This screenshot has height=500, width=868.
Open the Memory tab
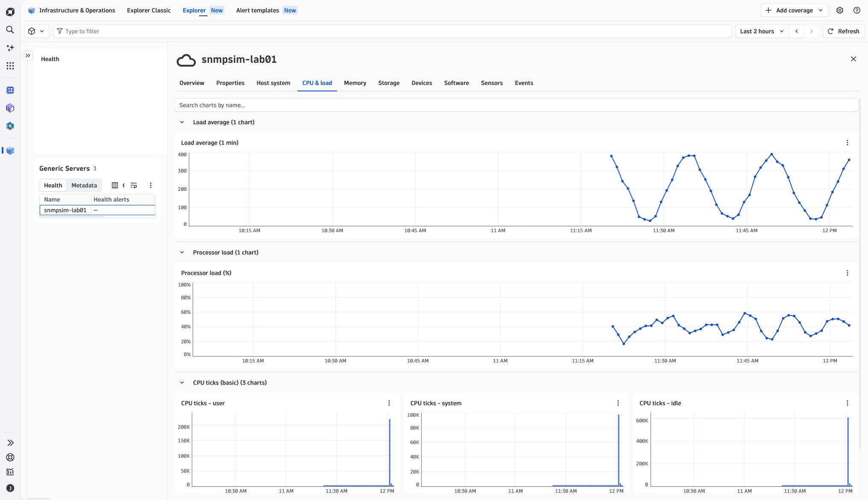point(355,83)
